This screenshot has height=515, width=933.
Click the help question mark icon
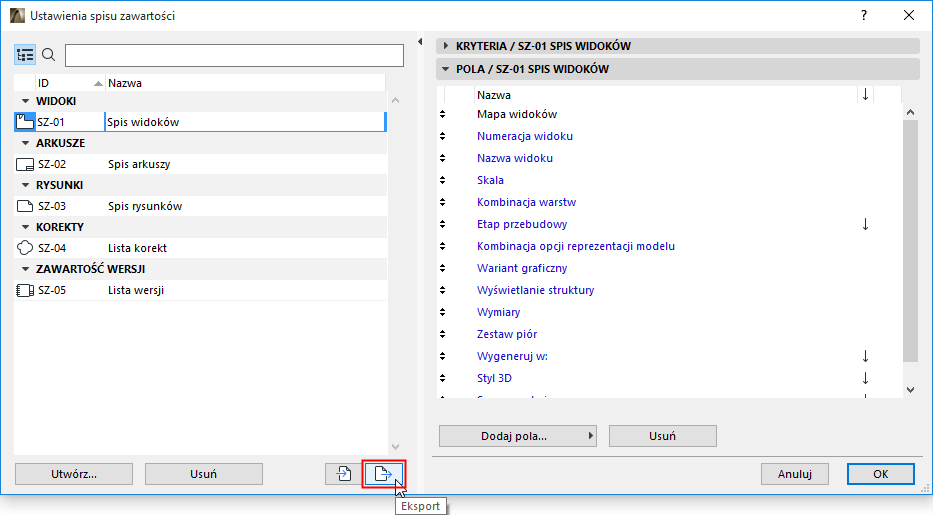click(x=864, y=15)
